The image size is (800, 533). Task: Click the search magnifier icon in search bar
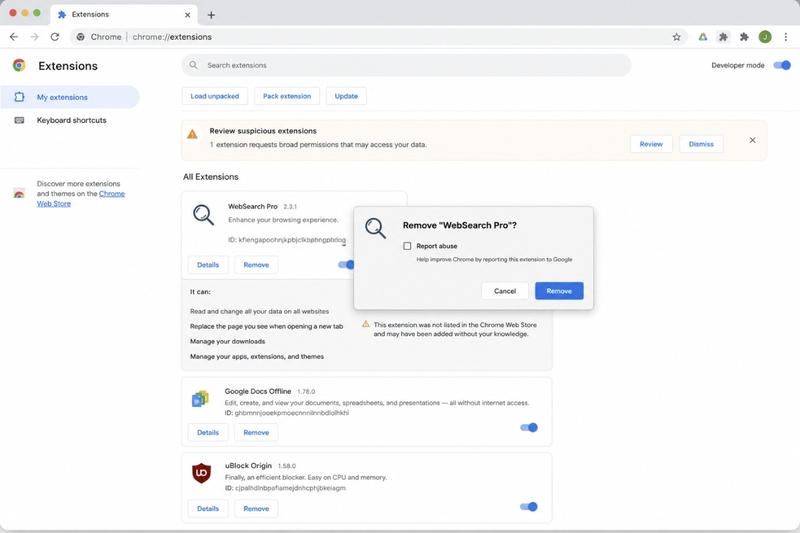pos(193,65)
